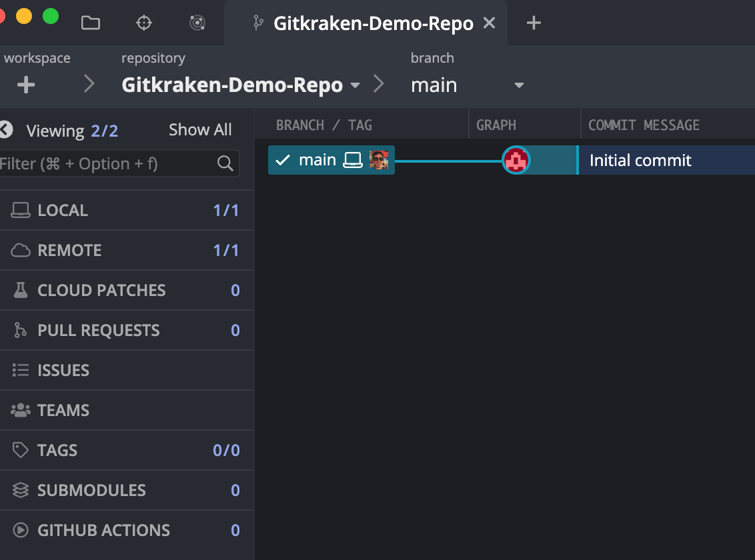Click the laptop icon next to LOCAL
The image size is (755, 560).
click(21, 210)
